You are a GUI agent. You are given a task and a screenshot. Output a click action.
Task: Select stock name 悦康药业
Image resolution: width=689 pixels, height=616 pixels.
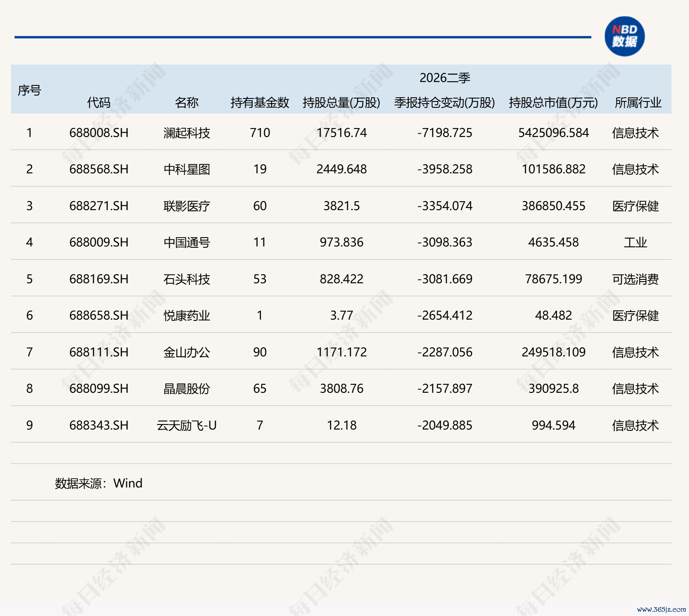click(187, 315)
